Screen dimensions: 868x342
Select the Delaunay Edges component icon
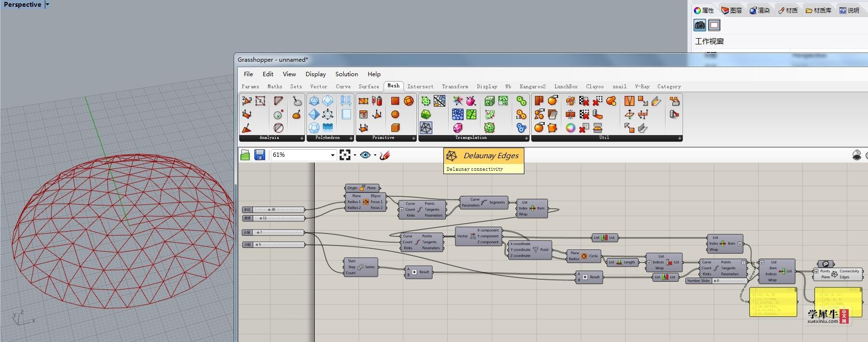pos(426,128)
